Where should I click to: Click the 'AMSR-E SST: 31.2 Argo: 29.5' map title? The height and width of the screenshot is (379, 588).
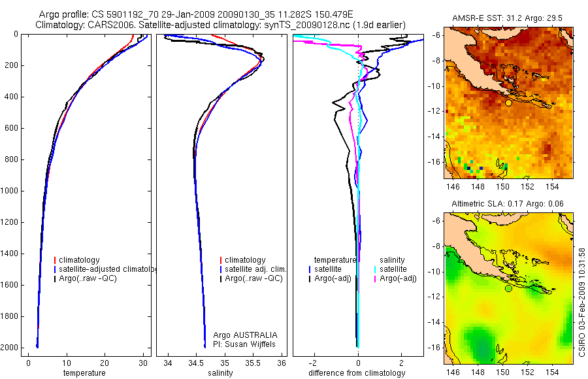coord(507,18)
